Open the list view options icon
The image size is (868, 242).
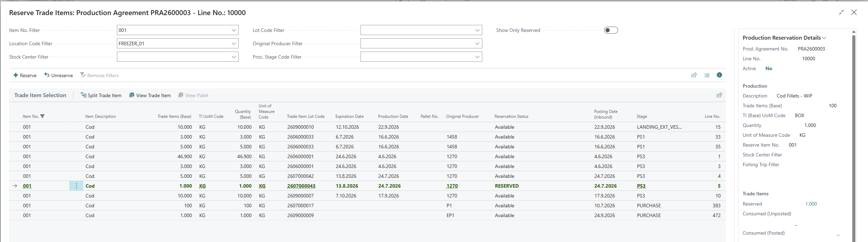707,75
